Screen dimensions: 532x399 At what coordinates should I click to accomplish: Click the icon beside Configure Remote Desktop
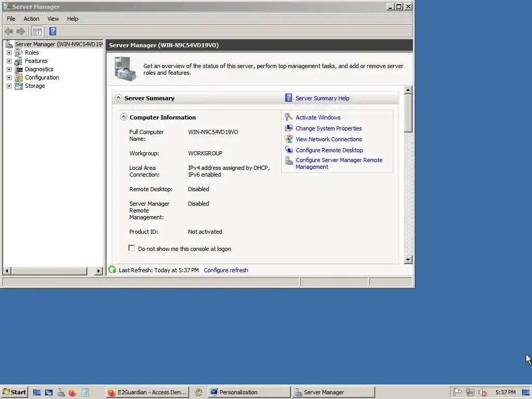point(289,150)
